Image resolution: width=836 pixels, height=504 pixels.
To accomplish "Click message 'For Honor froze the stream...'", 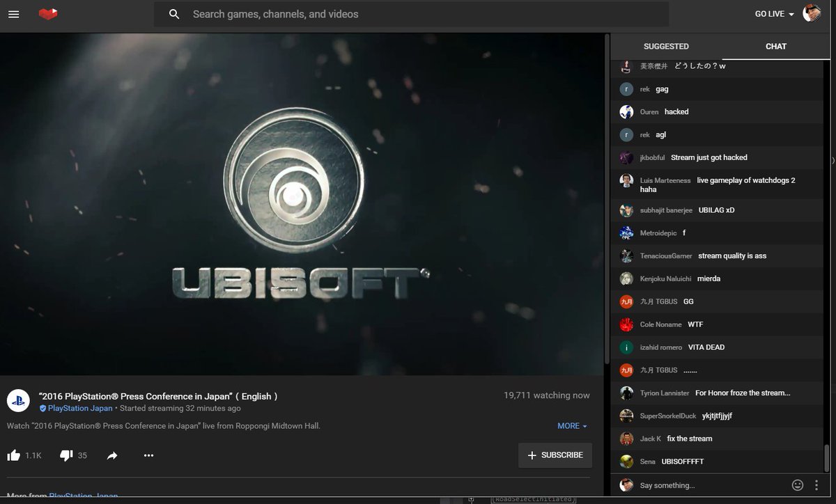I will click(743, 393).
